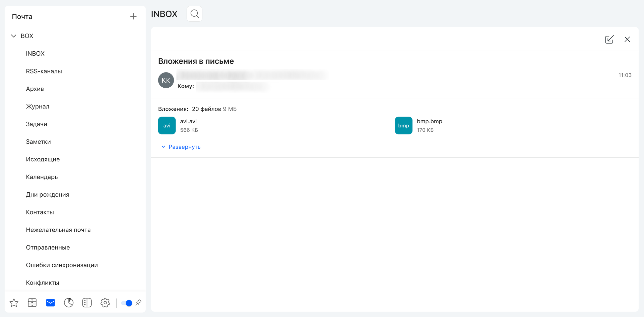Click the Почта panel title
Viewport: 644px width, 317px height.
point(22,17)
